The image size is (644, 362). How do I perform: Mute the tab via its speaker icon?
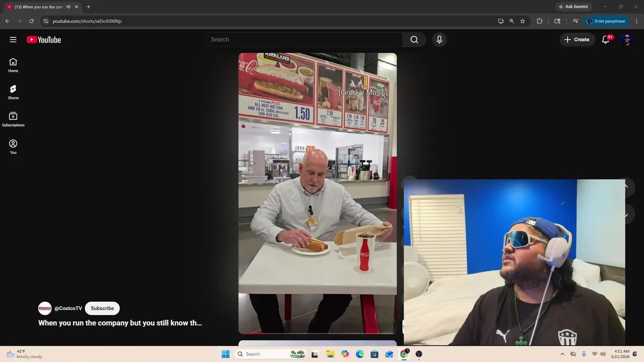(x=68, y=7)
